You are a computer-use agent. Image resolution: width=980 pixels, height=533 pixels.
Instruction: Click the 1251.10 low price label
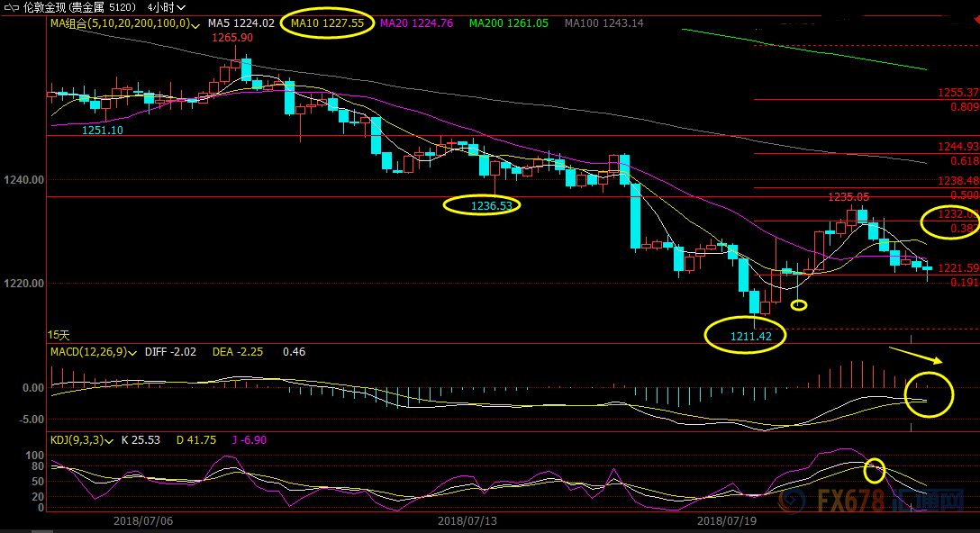click(x=103, y=130)
